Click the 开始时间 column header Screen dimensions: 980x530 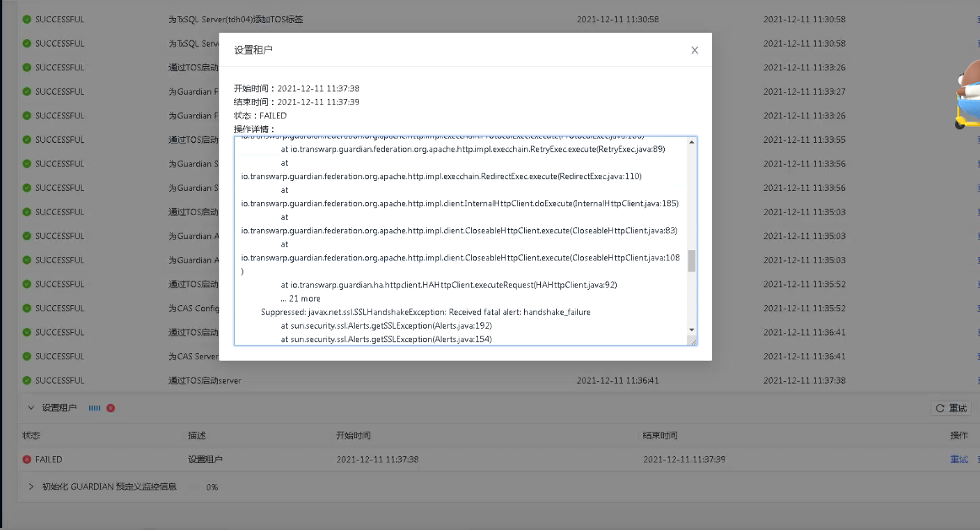(x=353, y=435)
